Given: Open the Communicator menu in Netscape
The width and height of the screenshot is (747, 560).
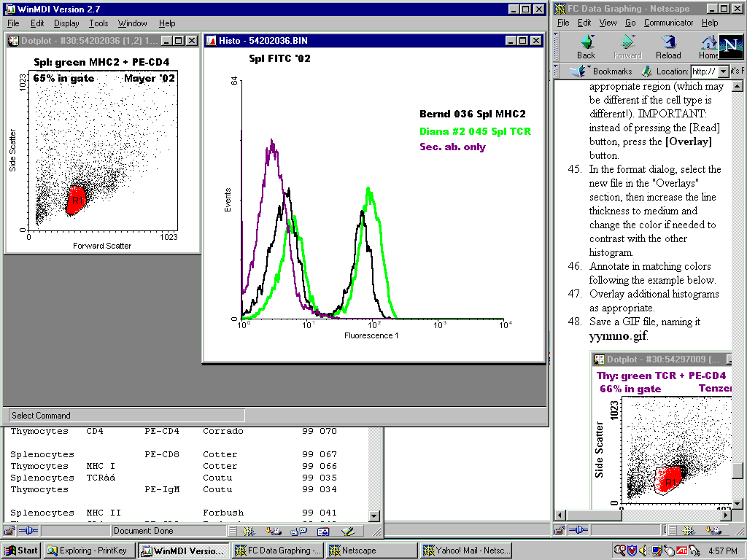Looking at the screenshot, I should pyautogui.click(x=669, y=23).
